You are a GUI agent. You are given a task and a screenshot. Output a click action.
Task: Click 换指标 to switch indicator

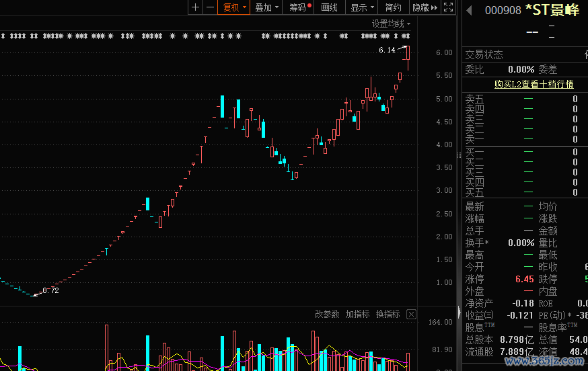pos(388,314)
